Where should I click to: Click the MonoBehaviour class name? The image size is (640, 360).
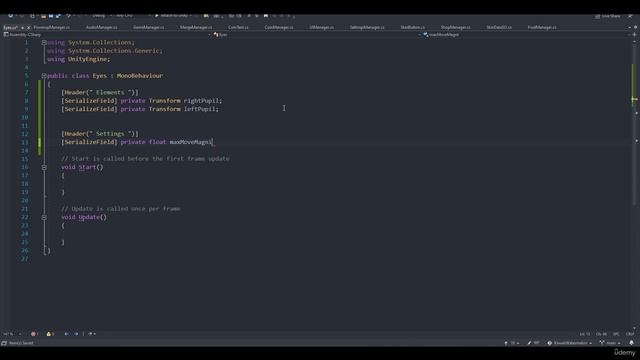tap(140, 76)
